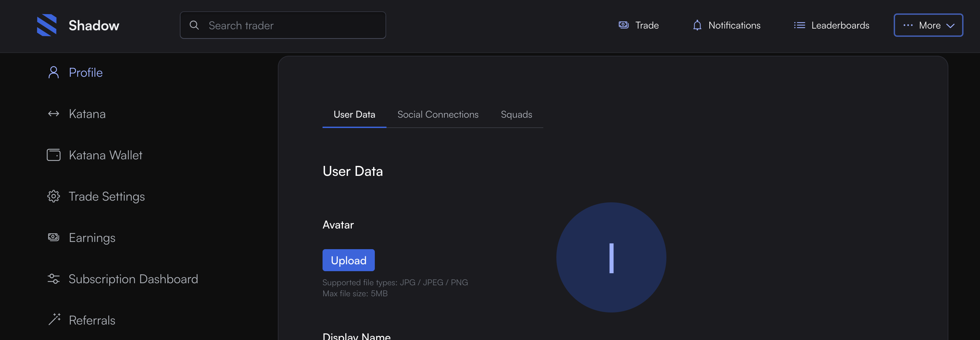Image resolution: width=980 pixels, height=340 pixels.
Task: Click the Subscription Dashboard sliders icon
Action: (x=53, y=279)
